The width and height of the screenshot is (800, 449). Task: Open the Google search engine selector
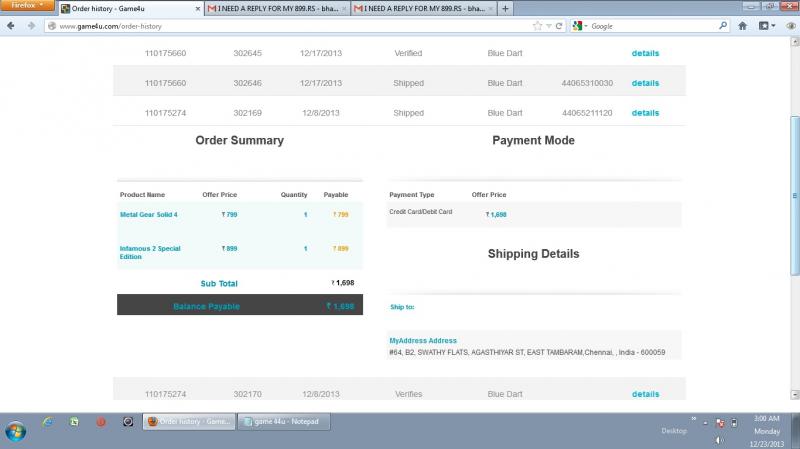[580, 26]
